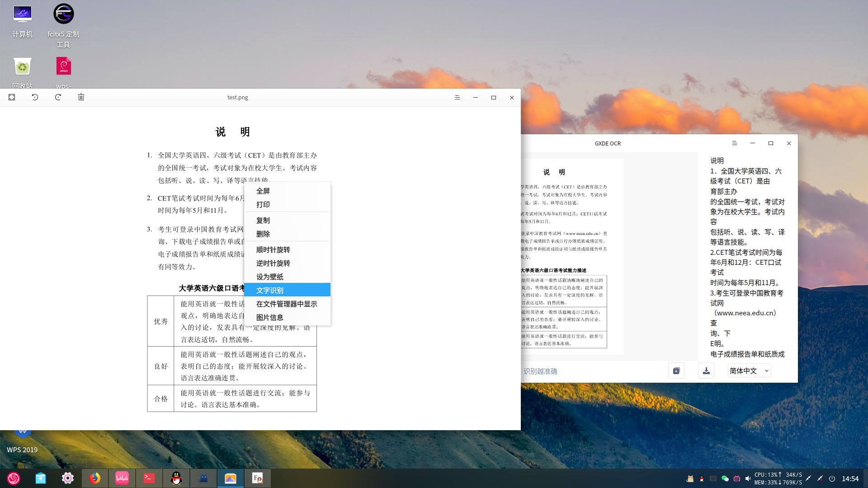The height and width of the screenshot is (488, 868).
Task: Click 删除 in the context menu
Action: pyautogui.click(x=263, y=234)
